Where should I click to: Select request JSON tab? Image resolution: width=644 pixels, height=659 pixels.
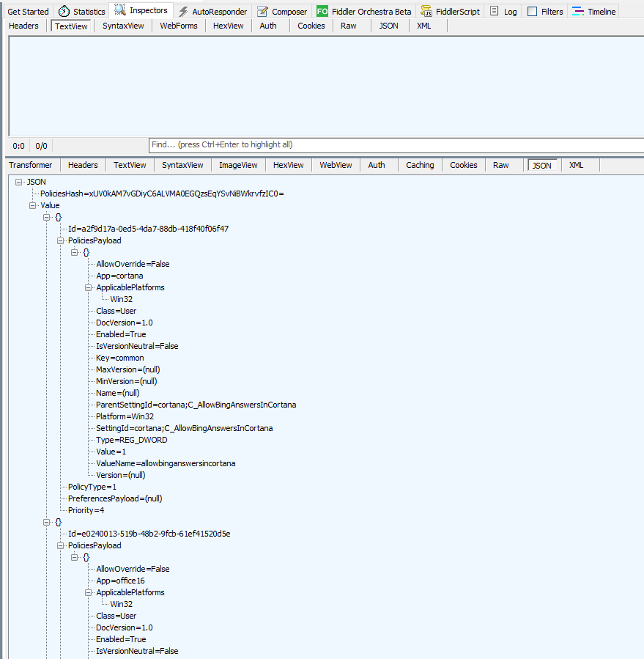pos(388,26)
